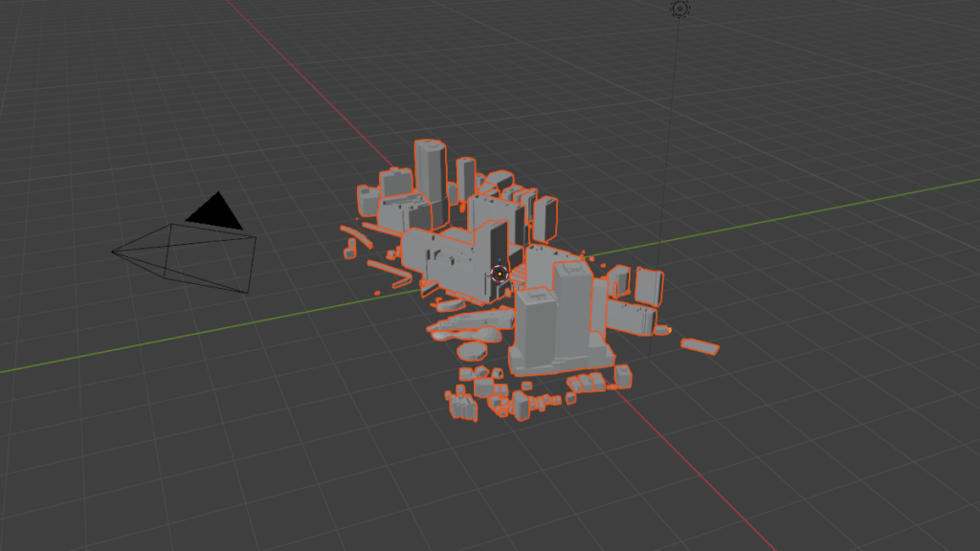Click the small building cluster at bottom front

(463, 408)
